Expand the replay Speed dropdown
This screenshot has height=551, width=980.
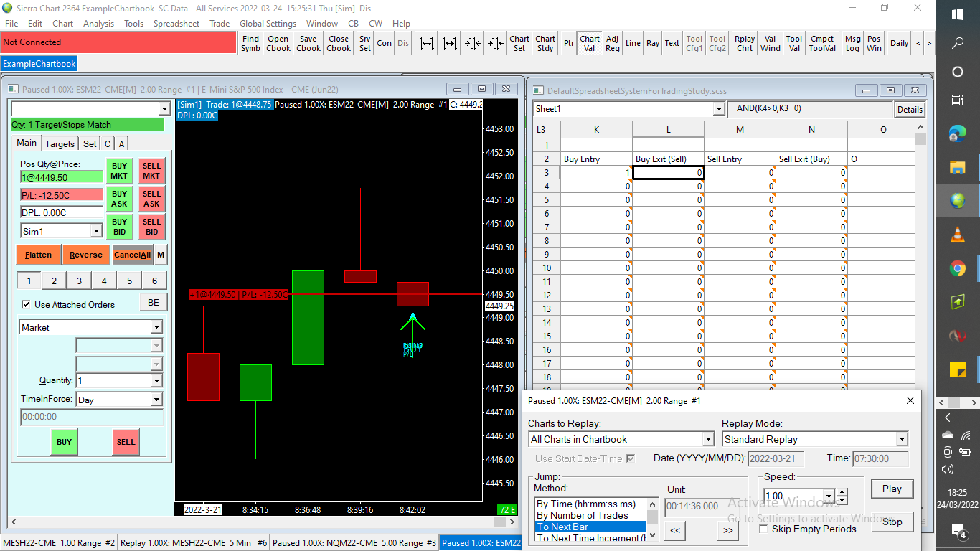pyautogui.click(x=829, y=496)
